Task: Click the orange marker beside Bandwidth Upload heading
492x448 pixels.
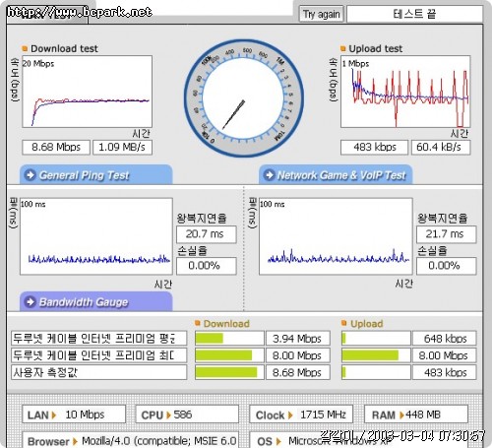Action: click(x=344, y=323)
